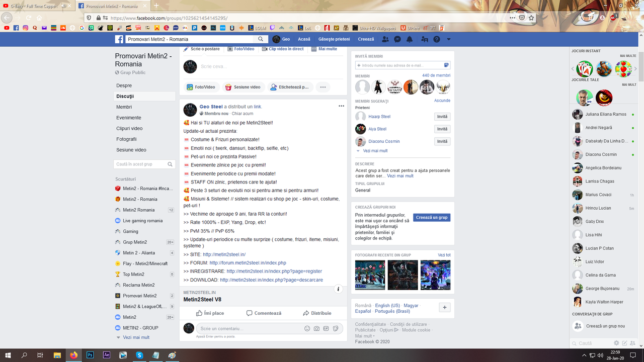The height and width of the screenshot is (362, 644).
Task: Open the first recent group photo thumbnail
Action: point(370,275)
